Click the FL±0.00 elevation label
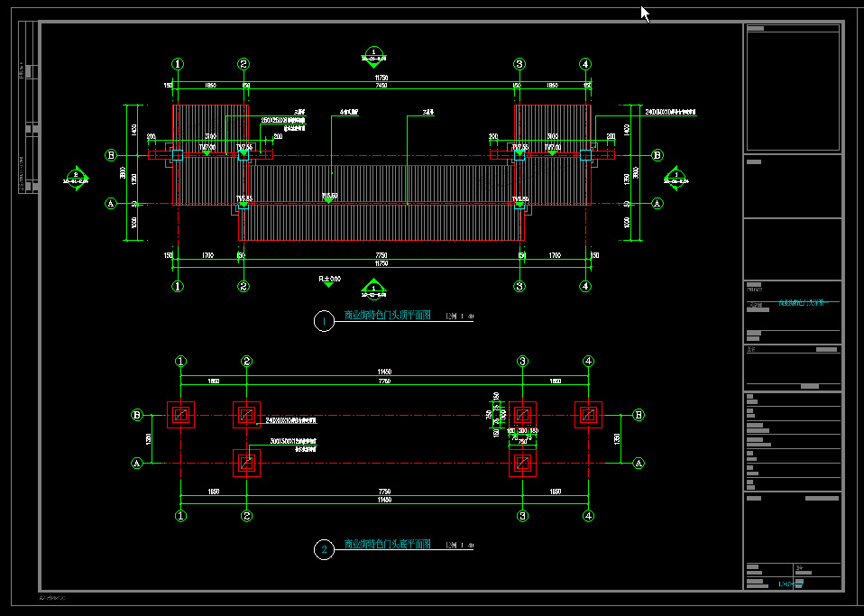This screenshot has height=616, width=864. tap(329, 280)
